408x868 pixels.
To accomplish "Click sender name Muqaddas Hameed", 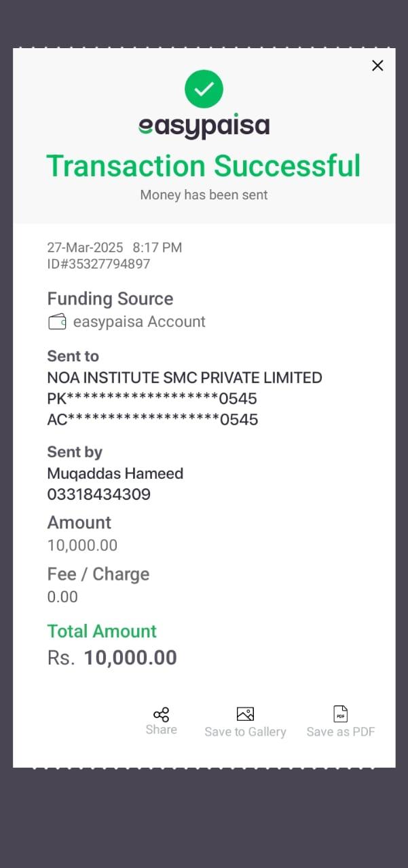I will pyautogui.click(x=115, y=473).
